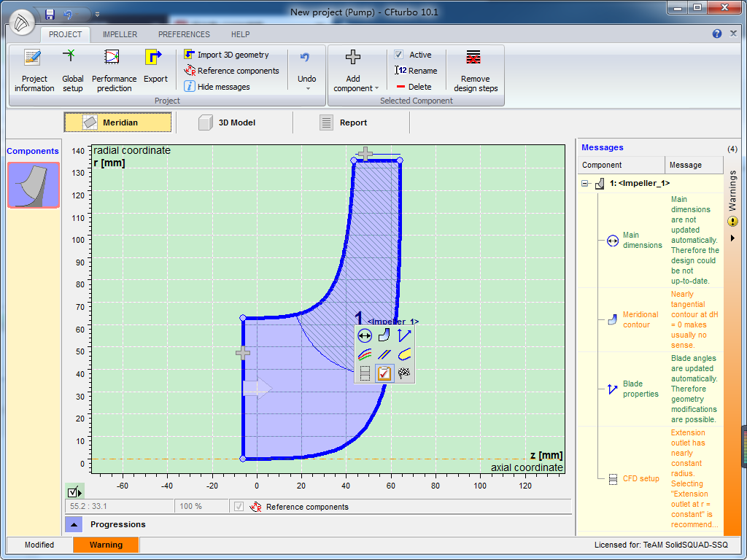Import 3D geometry

pyautogui.click(x=227, y=55)
